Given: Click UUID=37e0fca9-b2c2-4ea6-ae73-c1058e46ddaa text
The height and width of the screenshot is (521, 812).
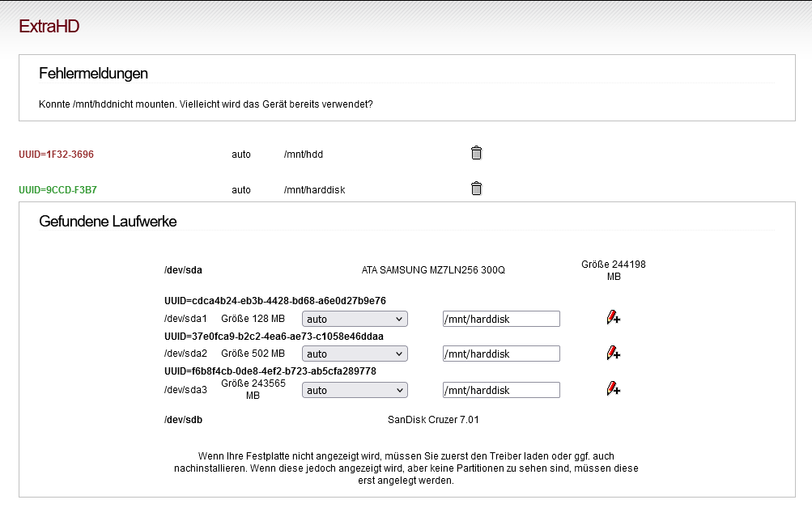Looking at the screenshot, I should [274, 337].
